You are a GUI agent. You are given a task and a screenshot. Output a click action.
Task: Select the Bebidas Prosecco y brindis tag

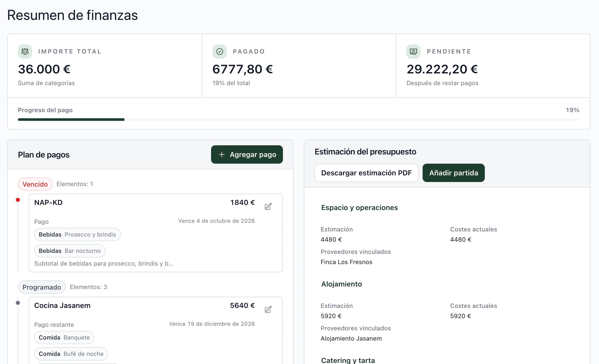[77, 235]
